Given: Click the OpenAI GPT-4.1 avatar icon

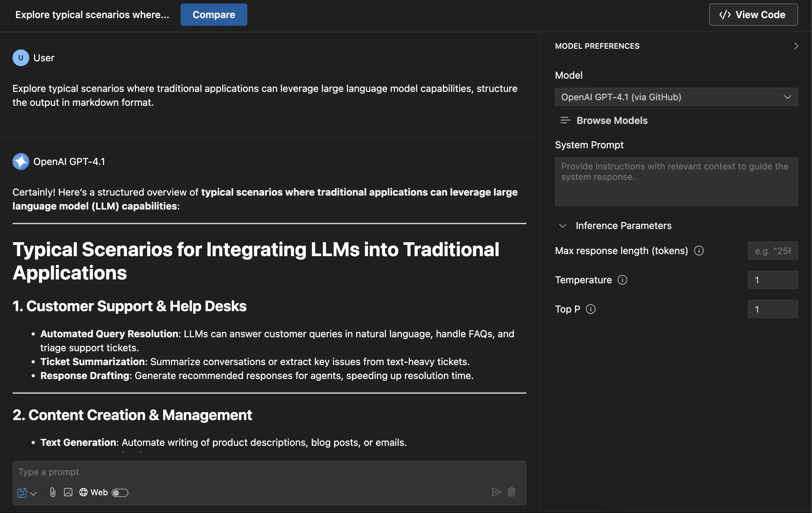Looking at the screenshot, I should click(x=21, y=161).
